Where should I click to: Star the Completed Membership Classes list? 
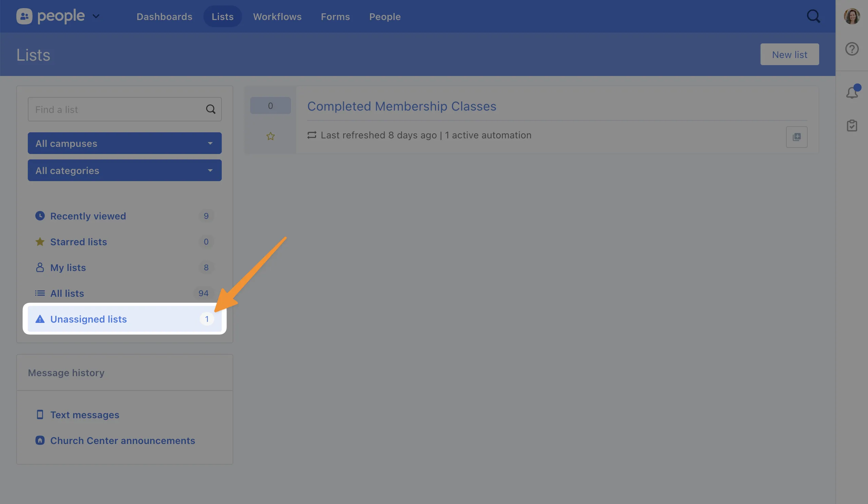point(270,136)
